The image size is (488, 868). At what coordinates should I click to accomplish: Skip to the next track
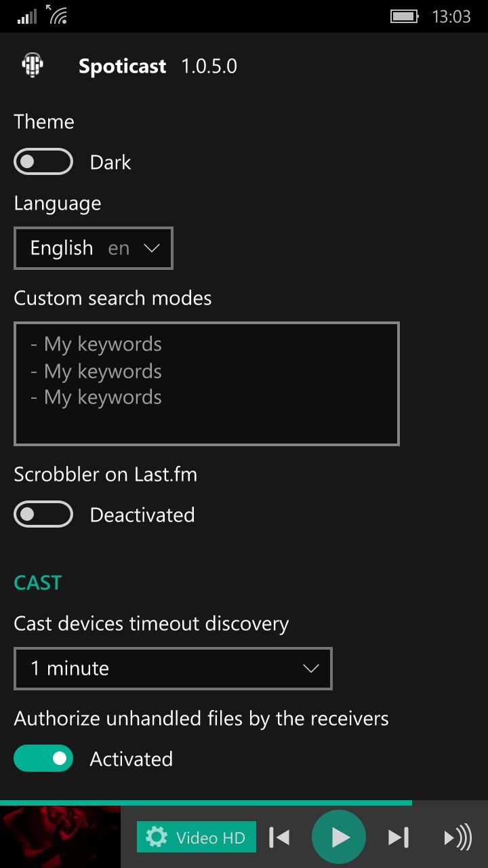click(399, 837)
